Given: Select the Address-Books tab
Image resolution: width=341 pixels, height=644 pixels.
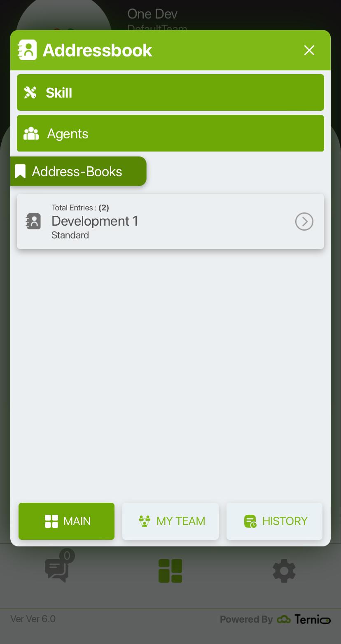Looking at the screenshot, I should coord(78,171).
